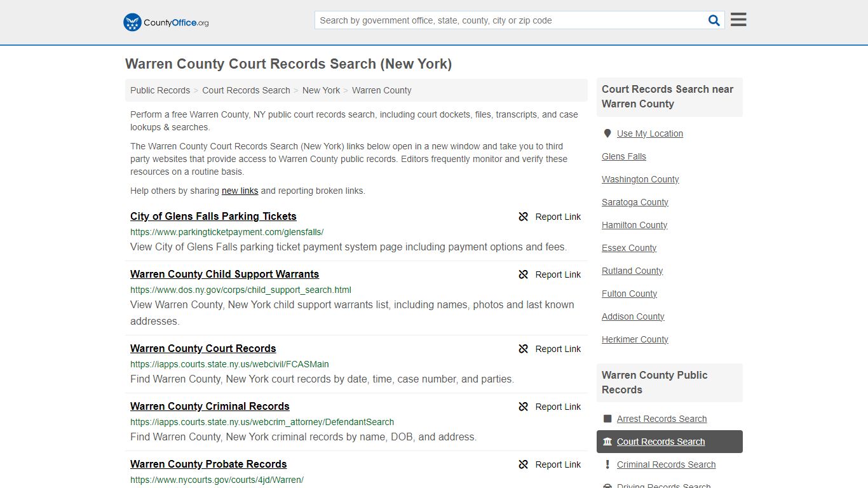Open Criminal Records Search sidebar link
The image size is (868, 488).
666,464
